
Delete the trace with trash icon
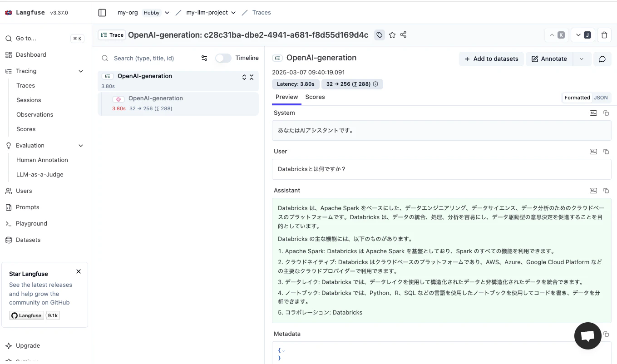[x=604, y=35]
